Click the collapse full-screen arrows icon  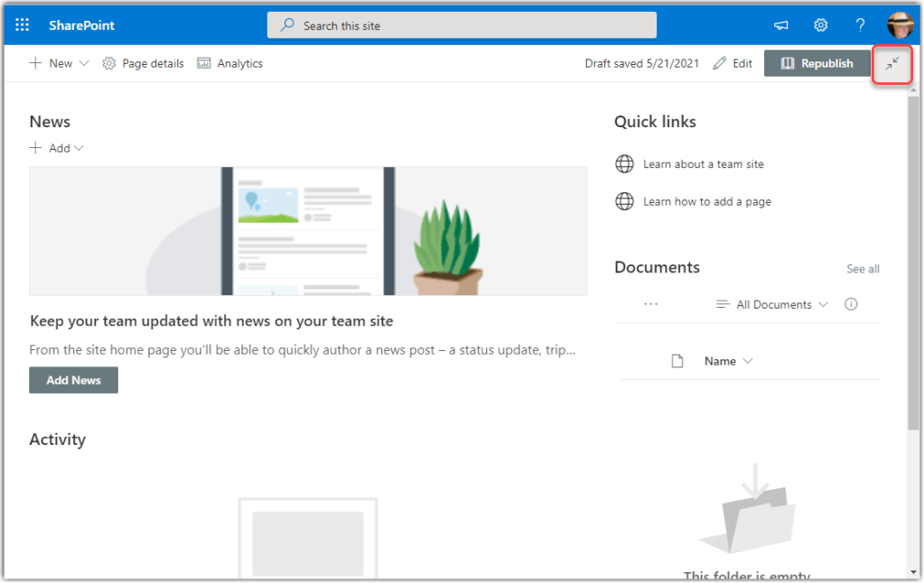tap(892, 64)
